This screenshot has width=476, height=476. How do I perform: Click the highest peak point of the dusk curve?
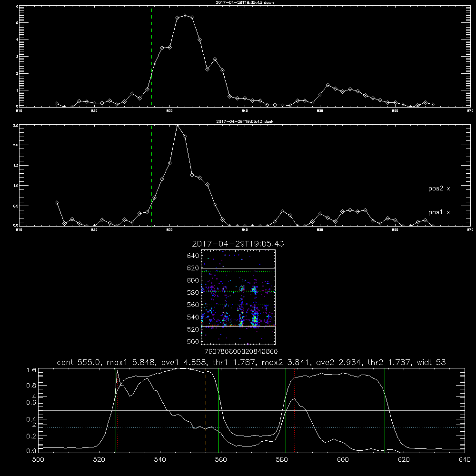(x=178, y=126)
